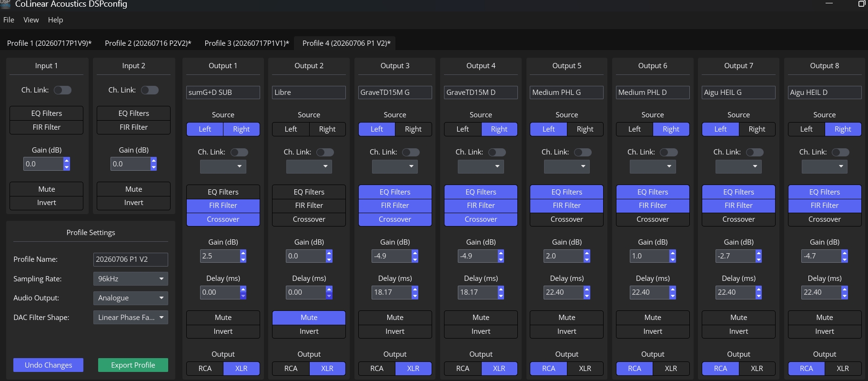Open the Help menu
This screenshot has height=381, width=868.
(55, 20)
